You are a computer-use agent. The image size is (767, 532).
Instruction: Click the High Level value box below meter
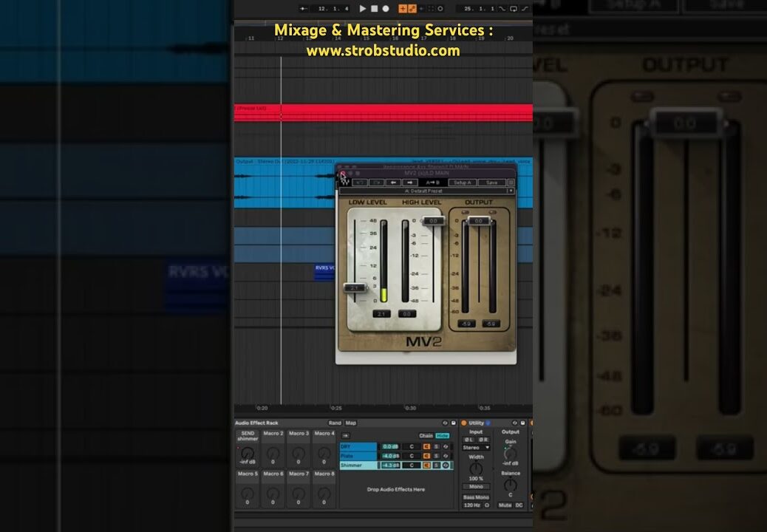coord(407,314)
